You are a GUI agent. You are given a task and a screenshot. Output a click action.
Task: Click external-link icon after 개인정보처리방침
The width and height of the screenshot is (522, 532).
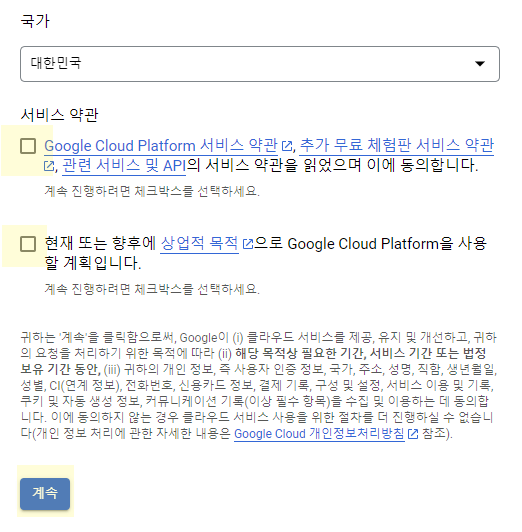point(413,434)
